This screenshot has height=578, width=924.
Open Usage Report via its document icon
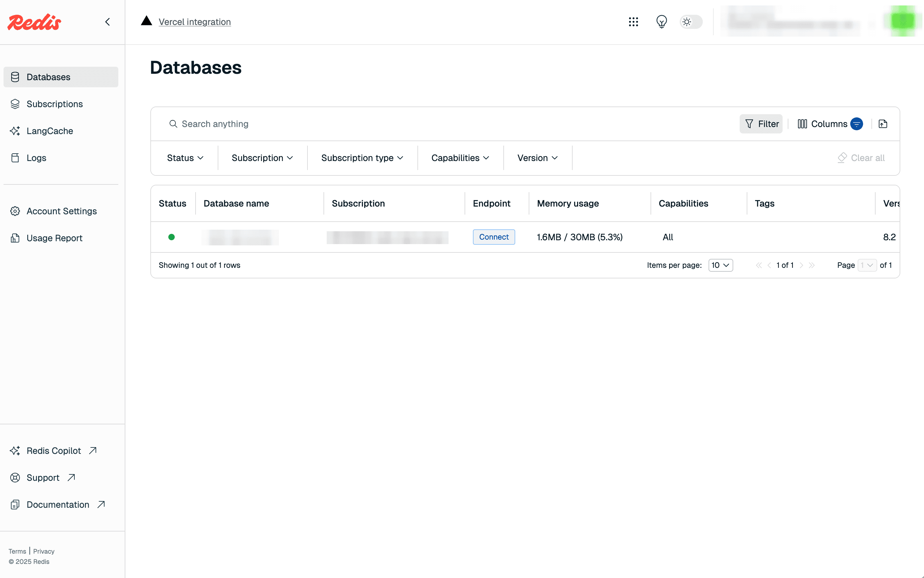(15, 238)
